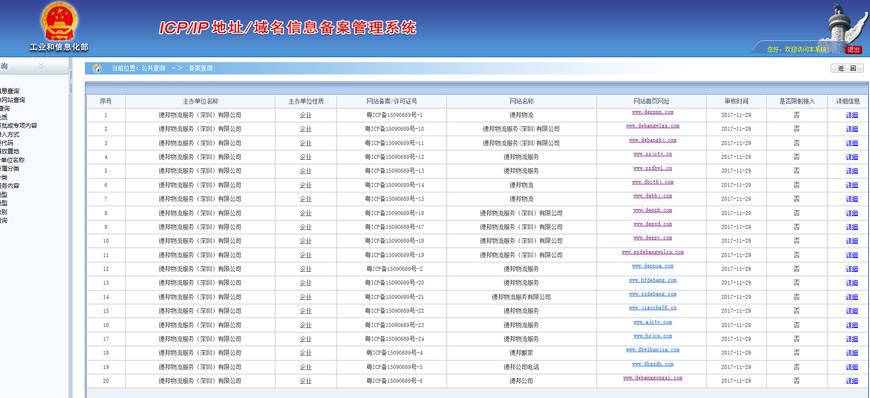
Task: Open 详细 details link for row 11
Action: [852, 255]
